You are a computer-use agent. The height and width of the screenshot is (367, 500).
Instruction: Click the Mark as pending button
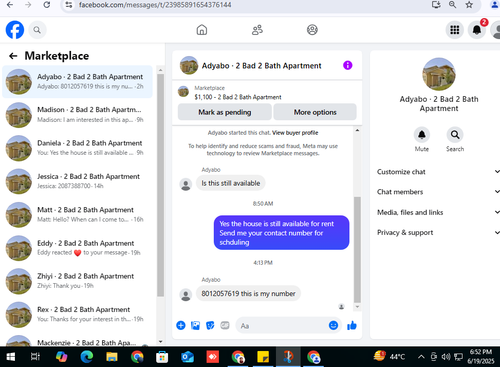tap(225, 112)
